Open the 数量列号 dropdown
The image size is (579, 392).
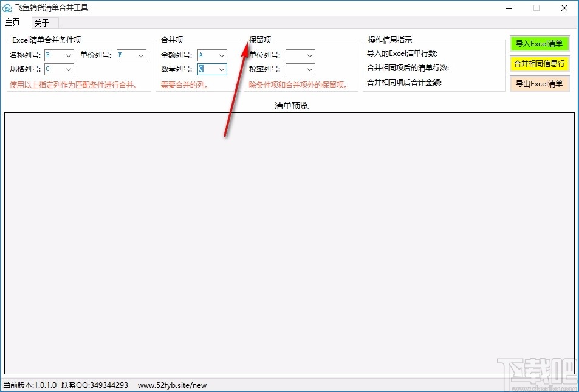(221, 69)
